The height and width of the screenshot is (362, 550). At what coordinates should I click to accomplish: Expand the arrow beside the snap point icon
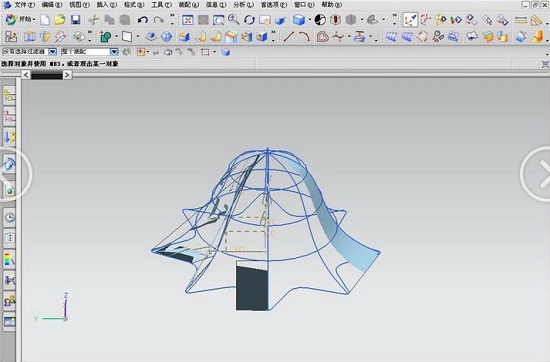tap(148, 52)
